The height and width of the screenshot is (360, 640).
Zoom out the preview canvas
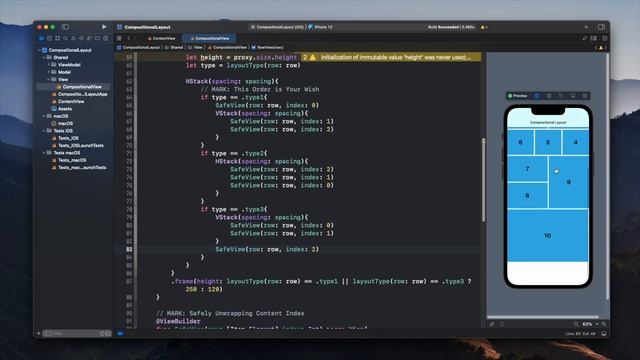[576, 324]
